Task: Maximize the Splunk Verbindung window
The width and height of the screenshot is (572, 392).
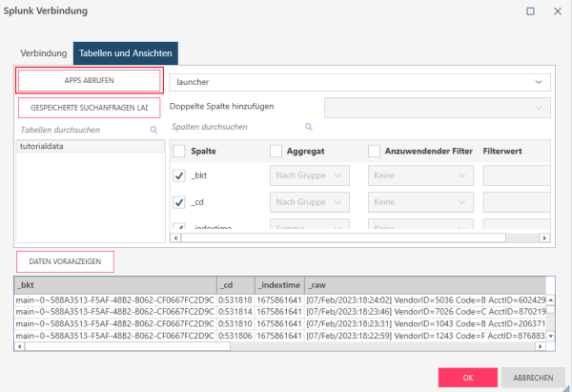Action: pos(531,10)
